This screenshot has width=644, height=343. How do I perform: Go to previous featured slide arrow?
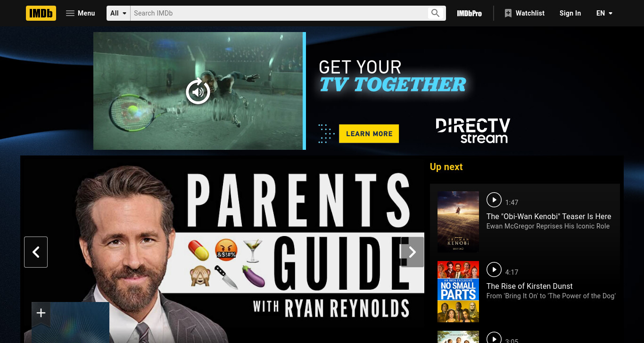36,252
